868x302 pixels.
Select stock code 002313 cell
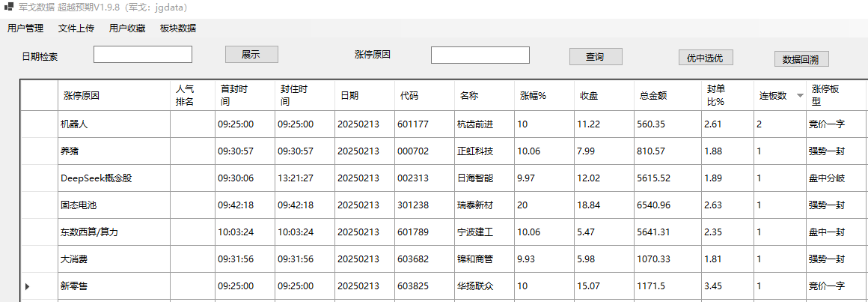[424, 178]
